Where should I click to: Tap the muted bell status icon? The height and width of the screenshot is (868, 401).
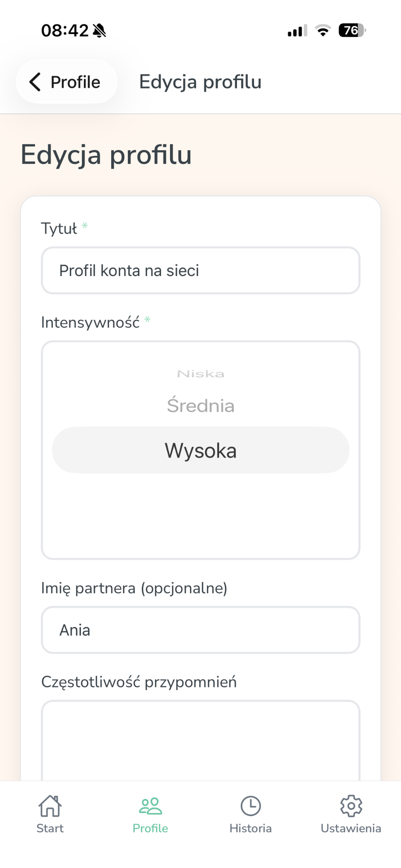tap(99, 31)
